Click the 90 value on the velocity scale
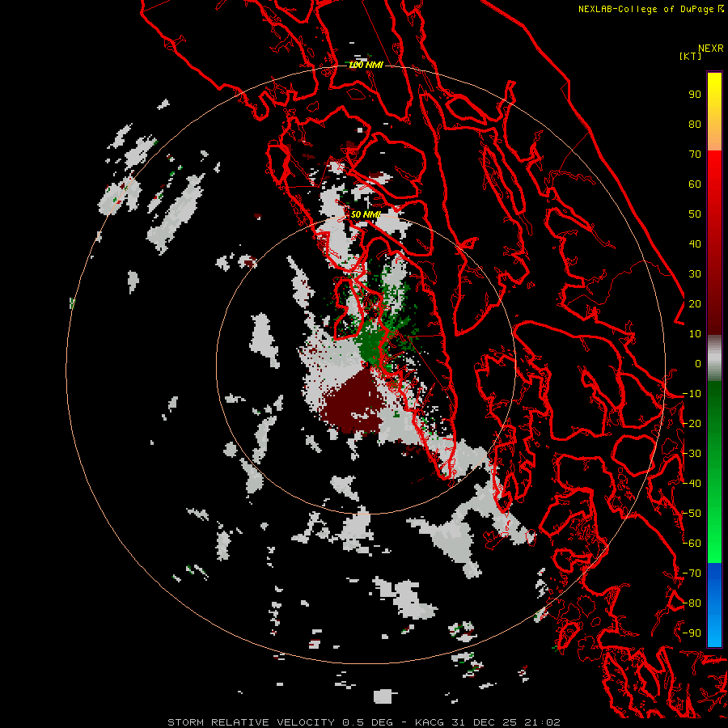The width and height of the screenshot is (728, 728). click(695, 95)
